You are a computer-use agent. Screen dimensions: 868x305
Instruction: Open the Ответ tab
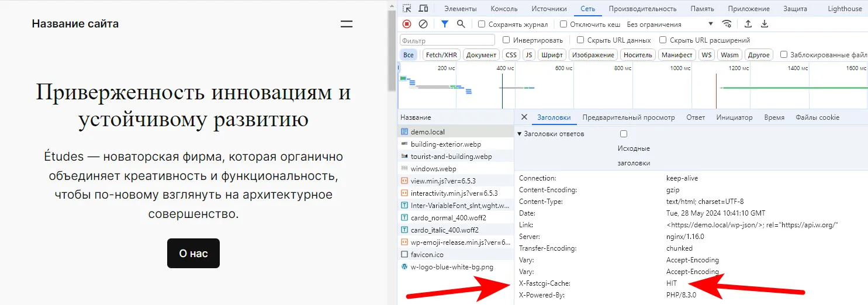[x=696, y=117]
